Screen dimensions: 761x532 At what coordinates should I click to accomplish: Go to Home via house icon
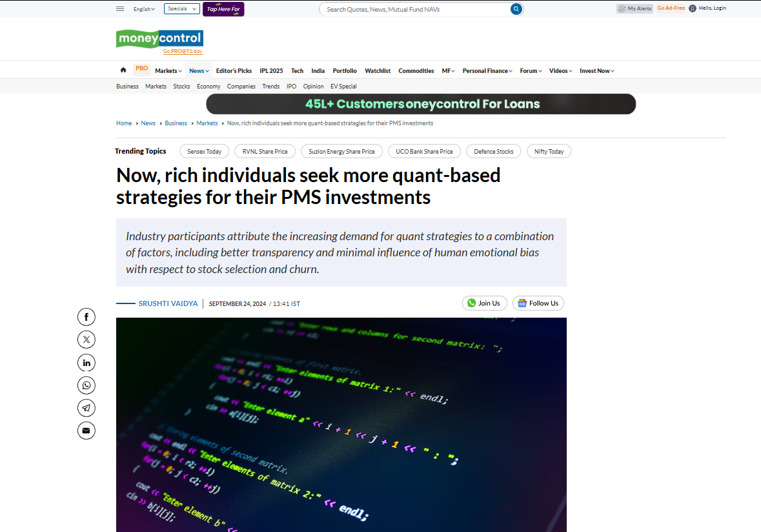(x=123, y=70)
